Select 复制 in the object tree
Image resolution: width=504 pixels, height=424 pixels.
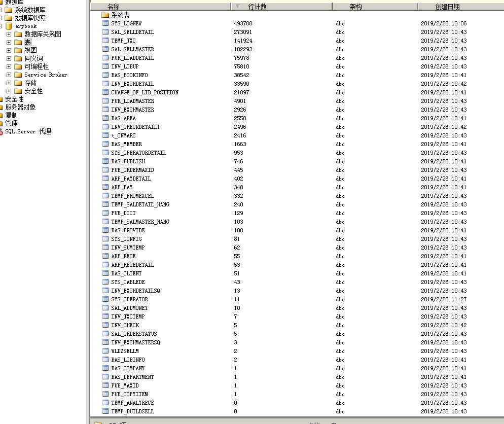point(11,115)
